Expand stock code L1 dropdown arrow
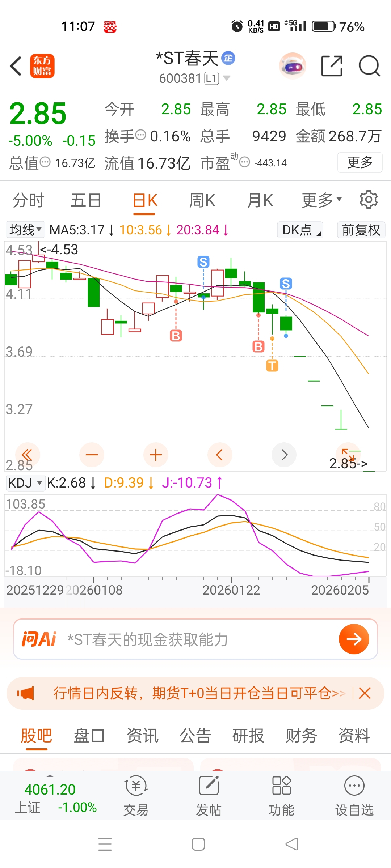 coord(227,78)
